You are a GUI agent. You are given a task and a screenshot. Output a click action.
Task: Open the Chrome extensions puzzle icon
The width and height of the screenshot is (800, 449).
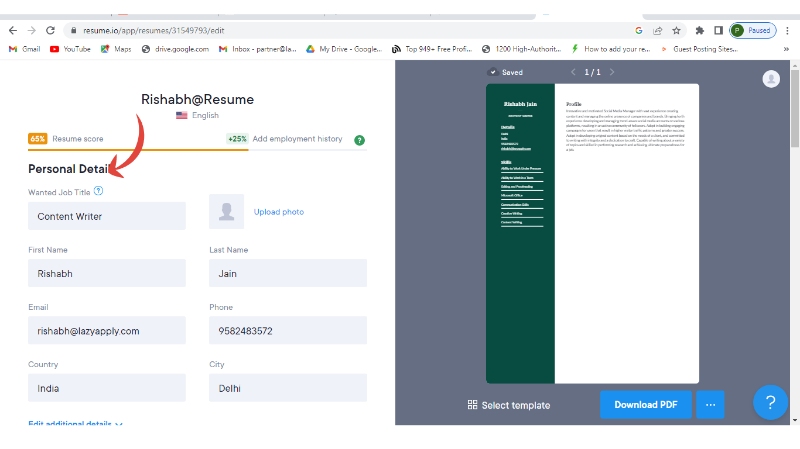point(699,30)
